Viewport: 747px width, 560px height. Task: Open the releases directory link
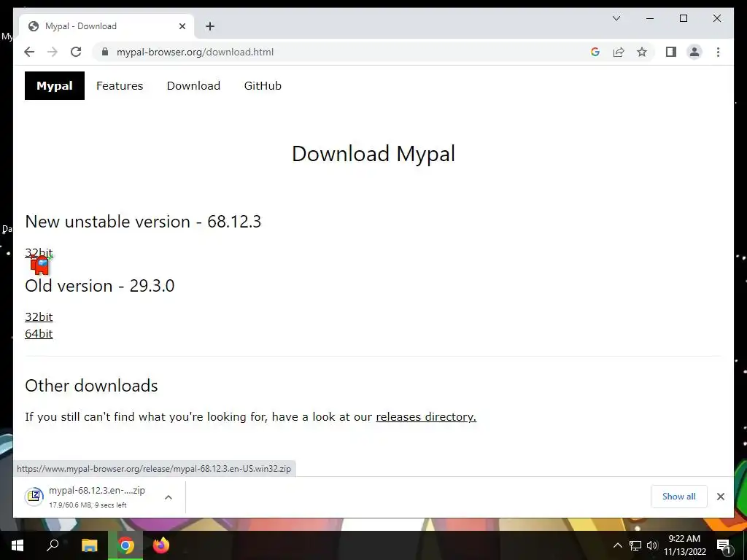point(426,416)
